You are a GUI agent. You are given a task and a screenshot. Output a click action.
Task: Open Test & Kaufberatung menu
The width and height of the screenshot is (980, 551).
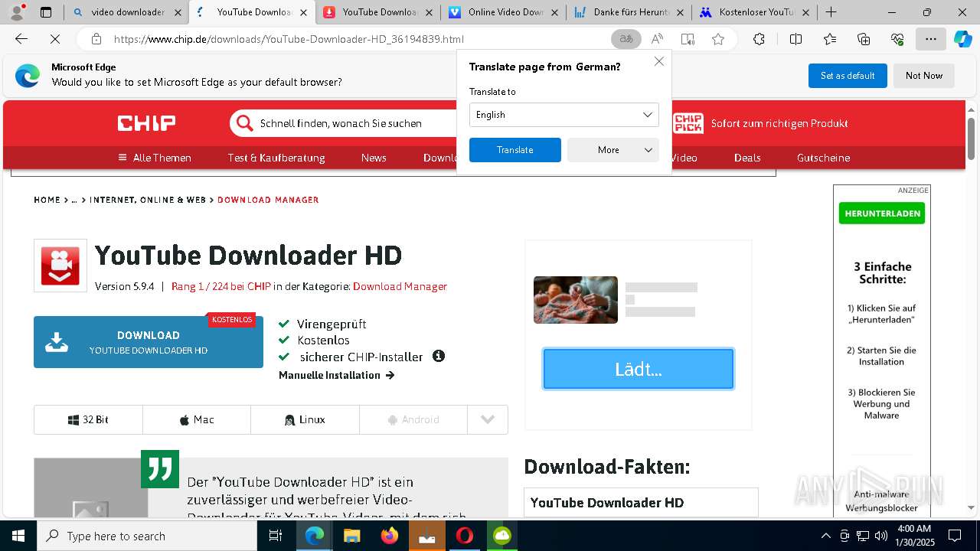pos(276,158)
